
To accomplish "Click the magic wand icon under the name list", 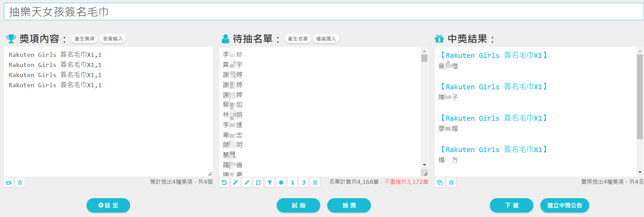I will 236,182.
